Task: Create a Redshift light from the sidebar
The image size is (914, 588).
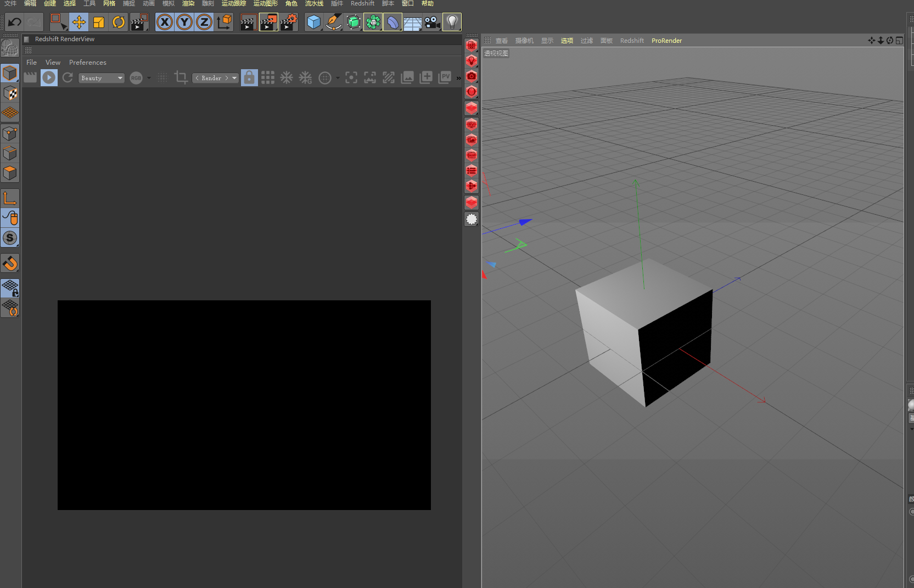Action: tap(471, 61)
